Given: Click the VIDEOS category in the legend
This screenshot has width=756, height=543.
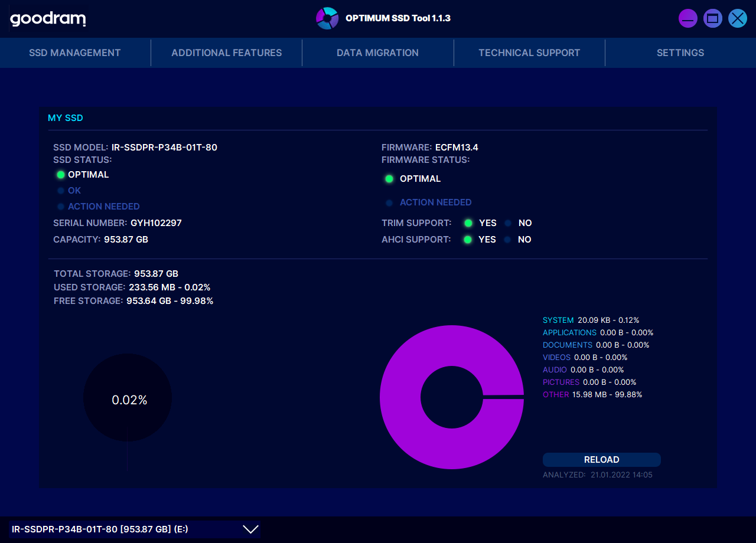Looking at the screenshot, I should [x=556, y=357].
